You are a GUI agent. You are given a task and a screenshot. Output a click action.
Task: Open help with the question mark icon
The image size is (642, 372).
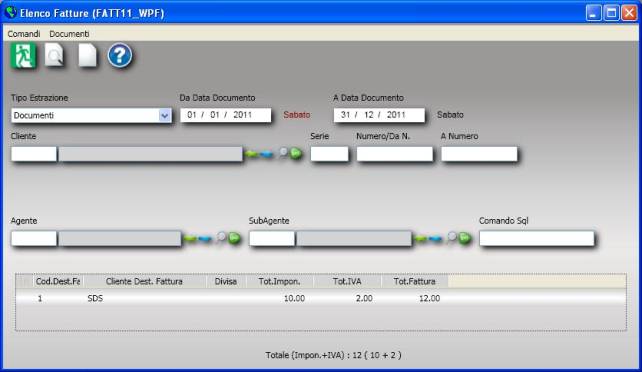click(120, 56)
